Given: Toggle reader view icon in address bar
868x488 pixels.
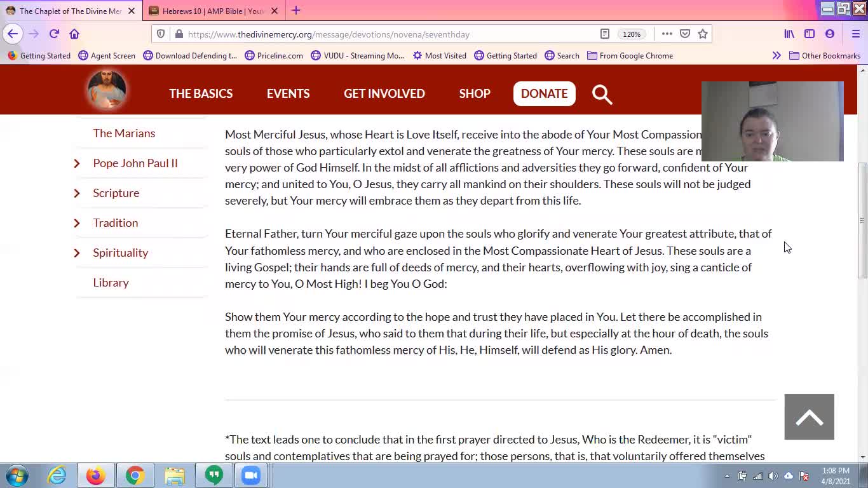Looking at the screenshot, I should coord(605,34).
